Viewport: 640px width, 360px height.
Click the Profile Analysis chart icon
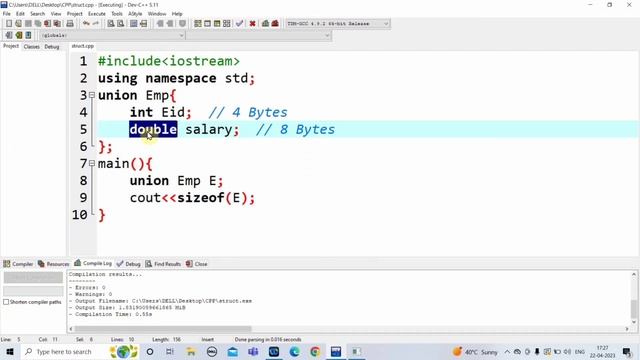click(265, 24)
